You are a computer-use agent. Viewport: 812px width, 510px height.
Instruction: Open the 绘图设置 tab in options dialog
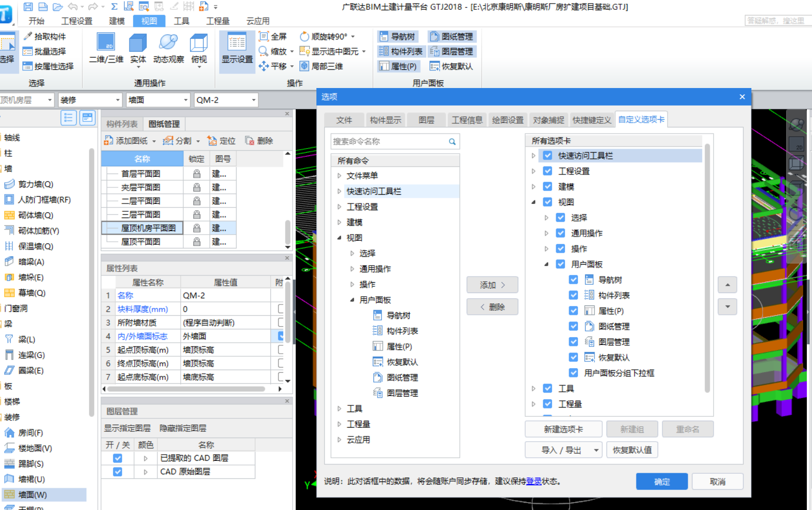508,120
